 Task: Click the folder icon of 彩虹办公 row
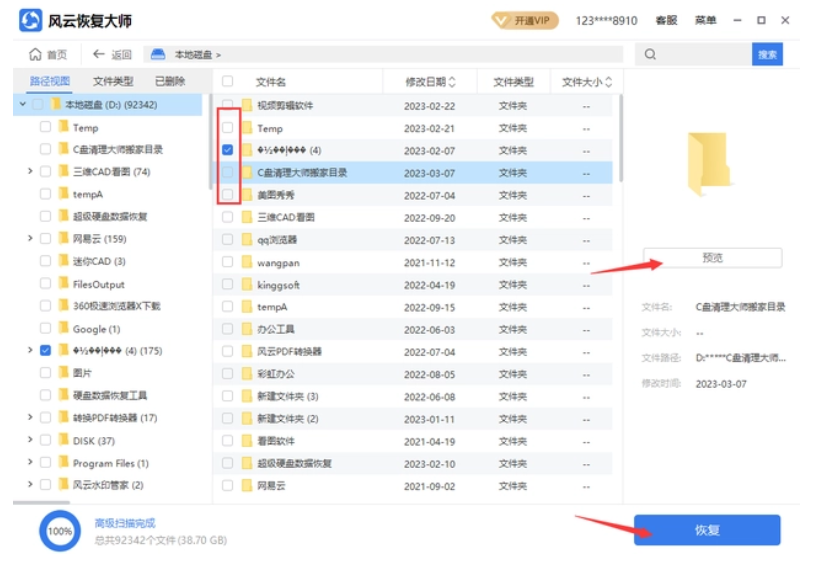[x=247, y=374]
